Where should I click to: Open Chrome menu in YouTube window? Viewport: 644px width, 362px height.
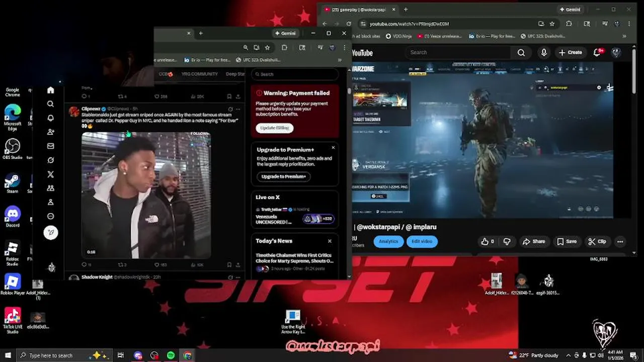point(629,24)
